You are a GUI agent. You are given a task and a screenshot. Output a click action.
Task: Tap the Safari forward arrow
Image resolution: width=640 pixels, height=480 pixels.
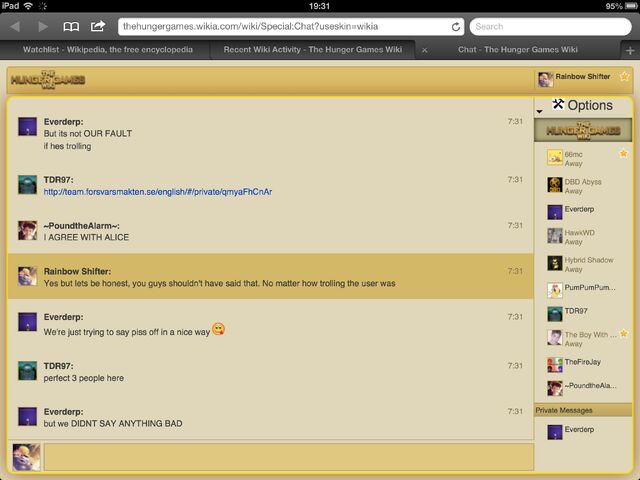(x=42, y=27)
